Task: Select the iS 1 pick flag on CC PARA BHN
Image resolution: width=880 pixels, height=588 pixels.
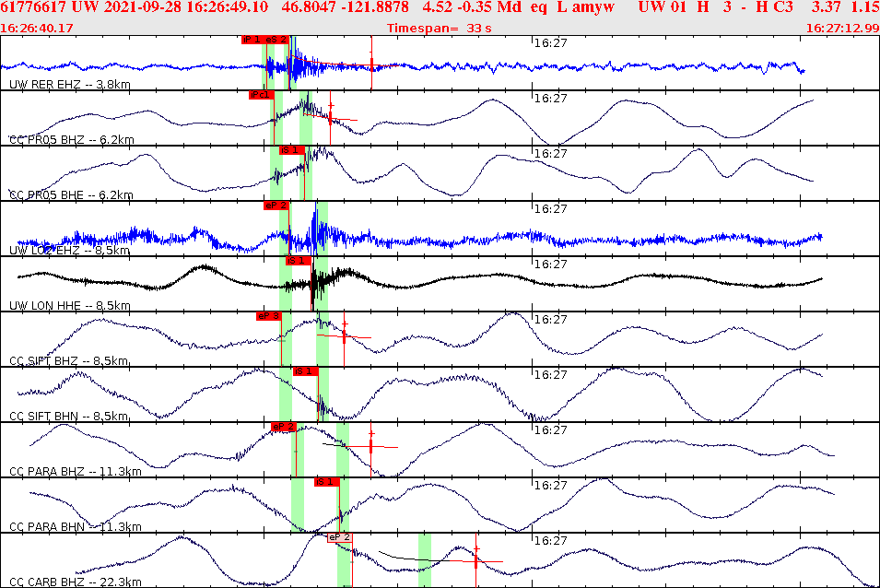Action: [324, 480]
